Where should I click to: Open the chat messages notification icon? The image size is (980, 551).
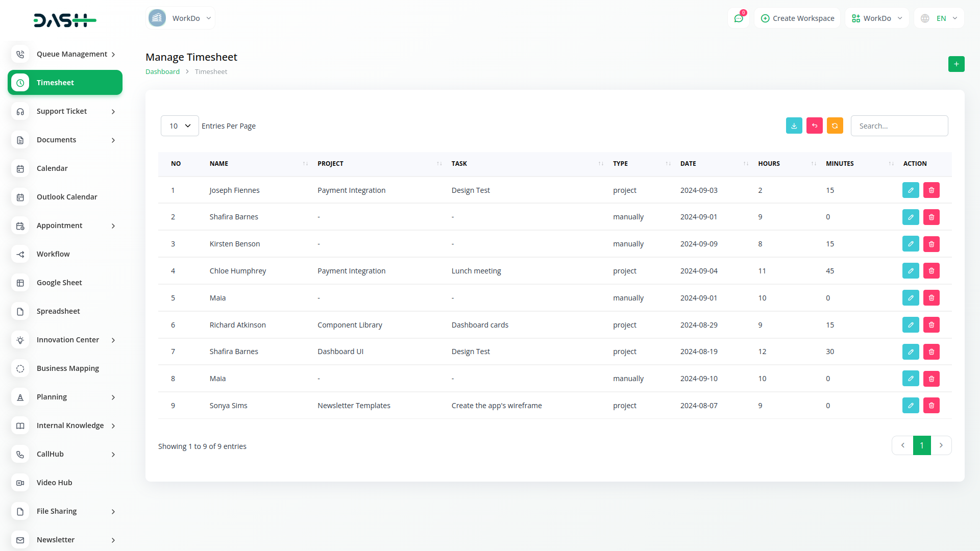coord(738,18)
